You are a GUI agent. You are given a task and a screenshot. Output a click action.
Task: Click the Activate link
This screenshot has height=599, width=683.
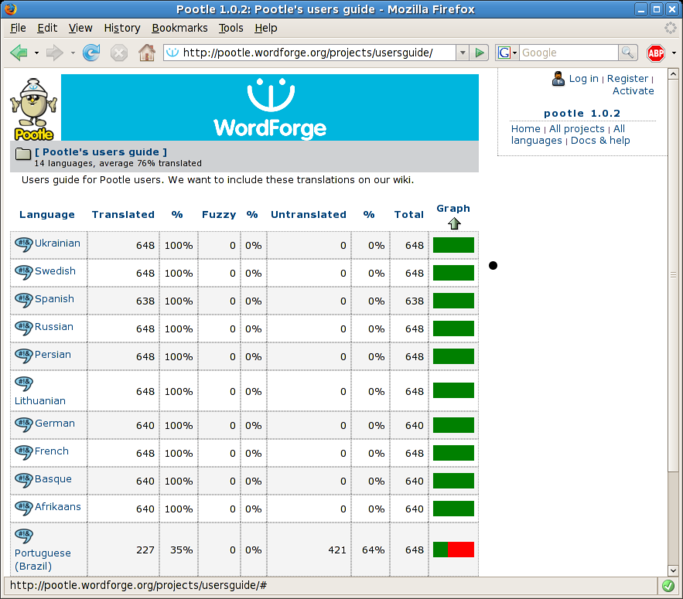point(633,91)
